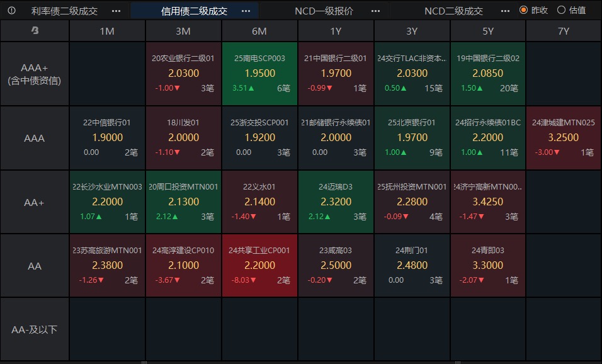This screenshot has height=364, width=602.
Task: Open the 22义水01 bond cell
Action: (259, 202)
